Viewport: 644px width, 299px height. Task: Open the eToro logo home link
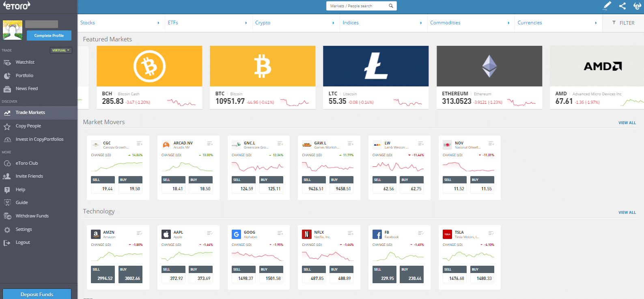[x=17, y=5]
